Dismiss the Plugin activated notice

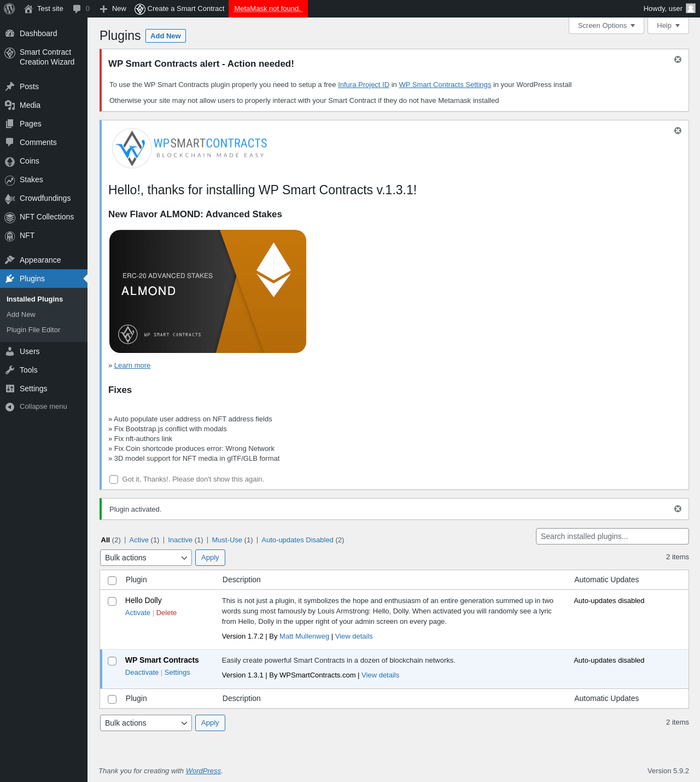(678, 509)
